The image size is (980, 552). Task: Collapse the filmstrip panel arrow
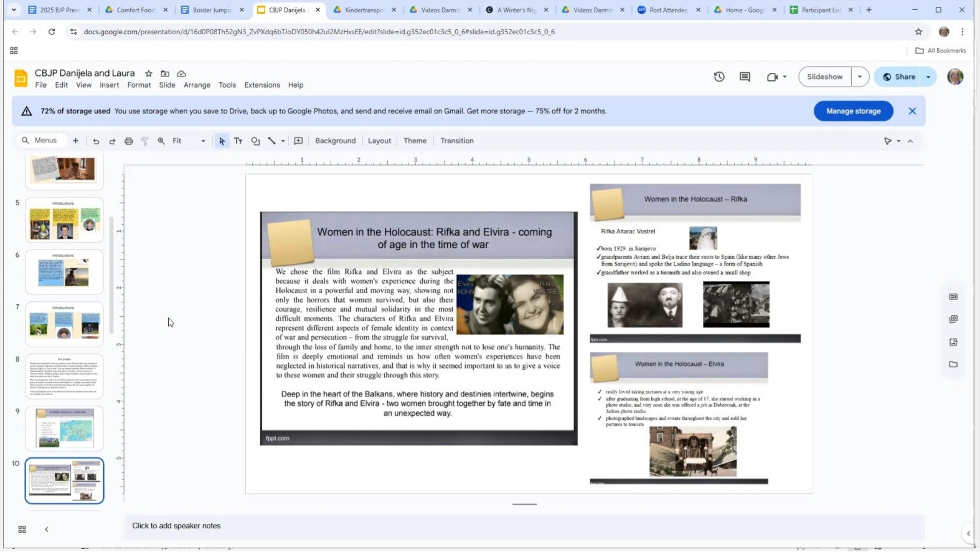47,530
